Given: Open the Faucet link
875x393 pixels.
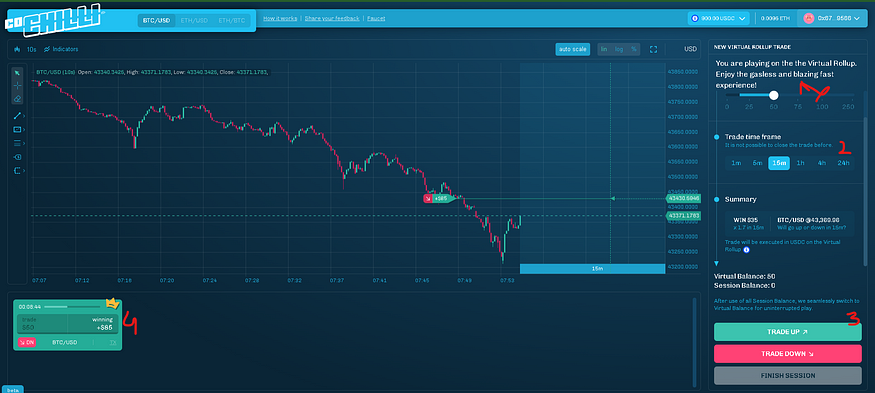Looking at the screenshot, I should [x=376, y=18].
